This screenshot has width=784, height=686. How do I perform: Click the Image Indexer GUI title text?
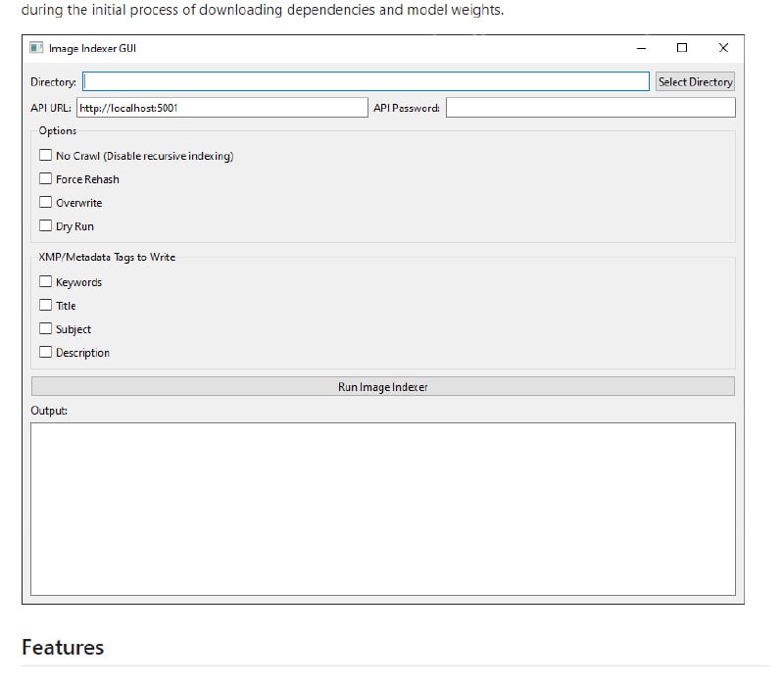click(93, 48)
